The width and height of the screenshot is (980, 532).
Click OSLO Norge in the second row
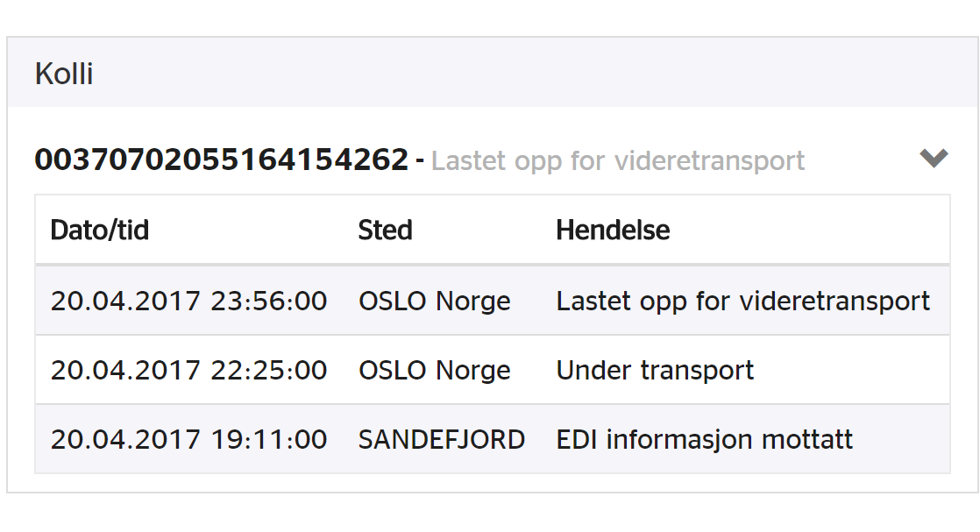tap(435, 371)
